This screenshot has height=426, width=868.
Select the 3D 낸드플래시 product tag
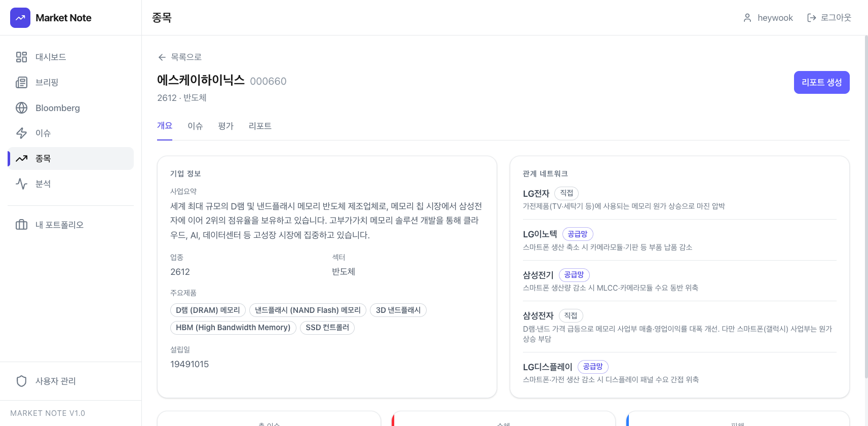click(398, 310)
